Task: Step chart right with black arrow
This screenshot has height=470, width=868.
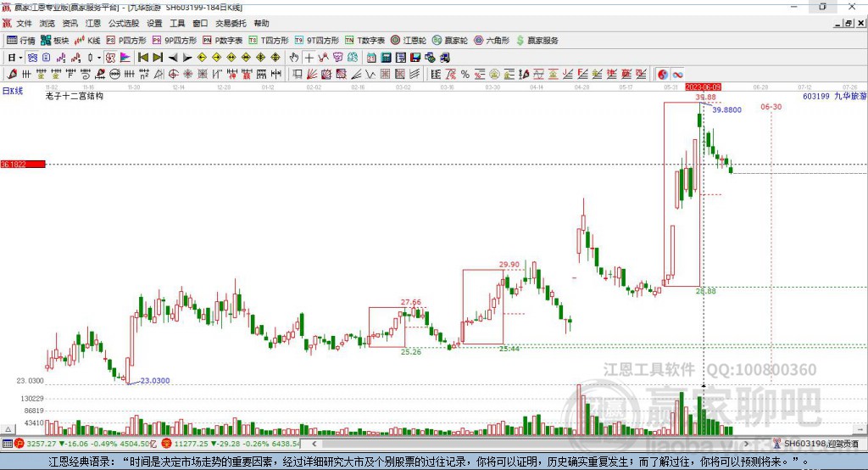Action: [187, 58]
